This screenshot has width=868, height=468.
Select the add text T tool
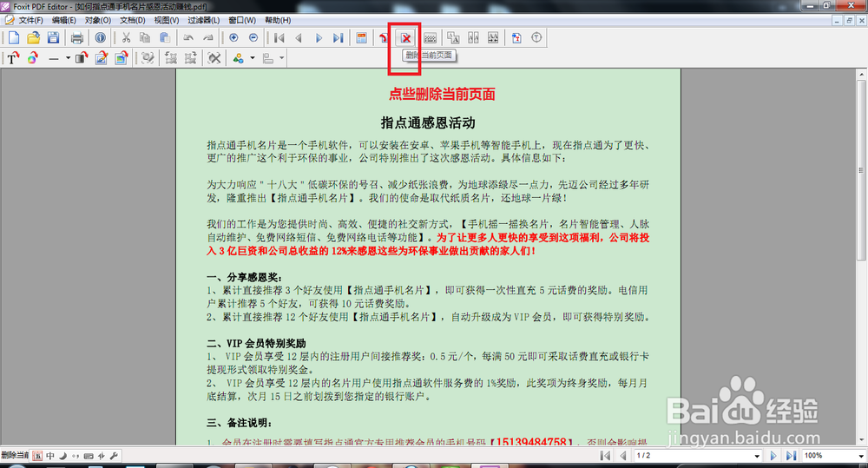coord(13,57)
